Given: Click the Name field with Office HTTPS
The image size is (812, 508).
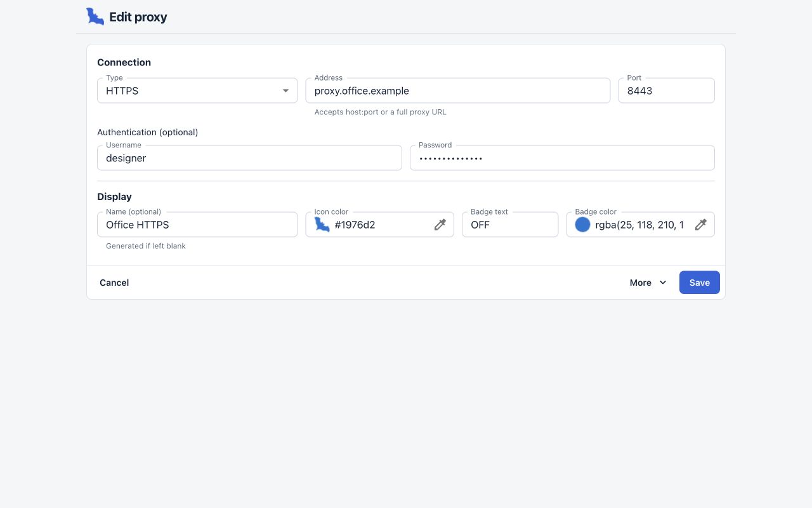Looking at the screenshot, I should coord(197,225).
